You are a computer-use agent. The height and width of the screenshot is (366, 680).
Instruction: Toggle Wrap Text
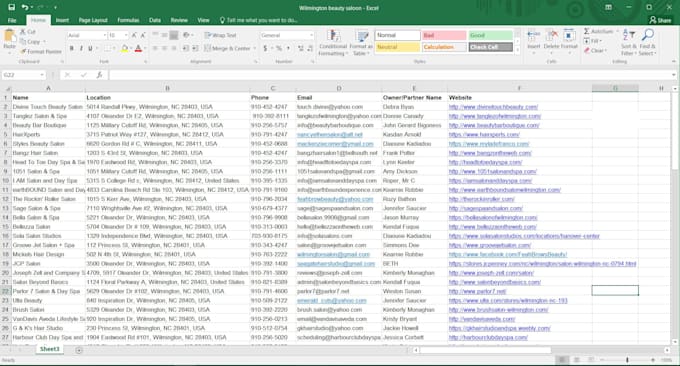(221, 36)
